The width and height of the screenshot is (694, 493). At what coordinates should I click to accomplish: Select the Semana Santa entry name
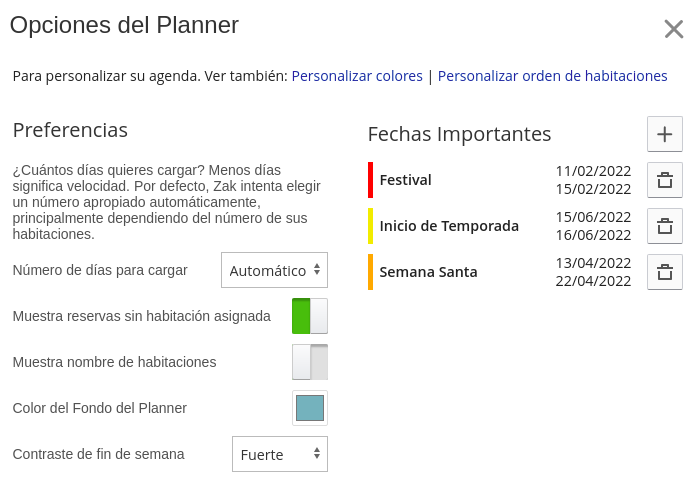tap(428, 272)
